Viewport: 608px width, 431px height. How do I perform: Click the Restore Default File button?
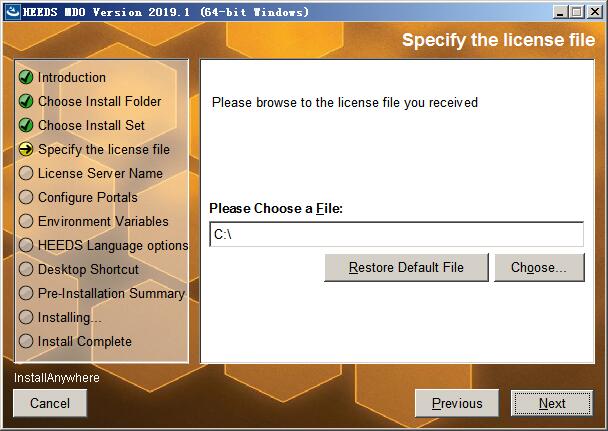406,267
